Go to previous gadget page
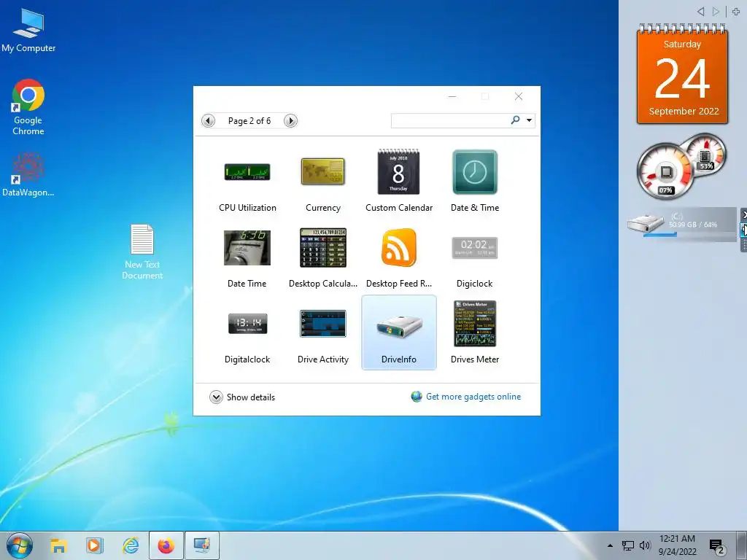 [x=208, y=121]
